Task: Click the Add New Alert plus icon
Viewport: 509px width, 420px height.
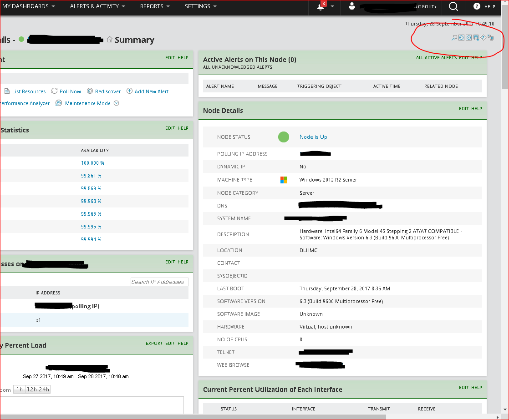Action: click(x=129, y=91)
